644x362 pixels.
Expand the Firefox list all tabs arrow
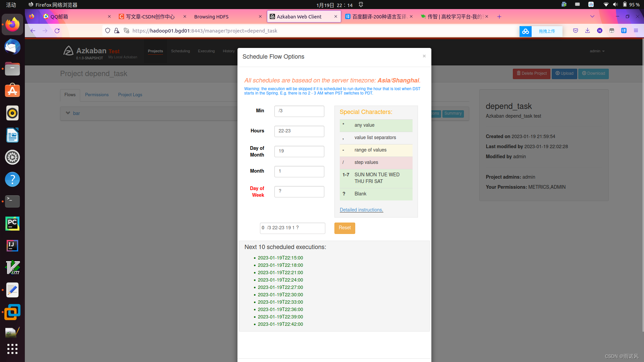[592, 16]
